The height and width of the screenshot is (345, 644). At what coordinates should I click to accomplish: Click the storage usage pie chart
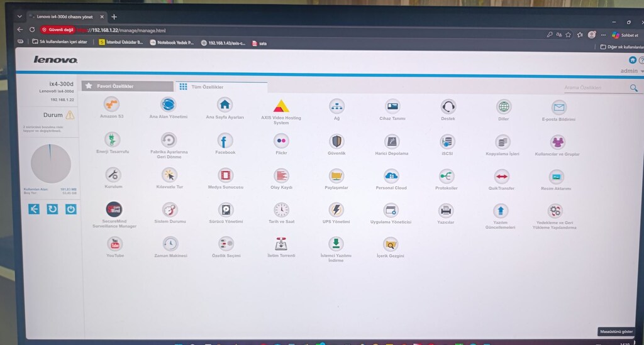click(x=50, y=163)
